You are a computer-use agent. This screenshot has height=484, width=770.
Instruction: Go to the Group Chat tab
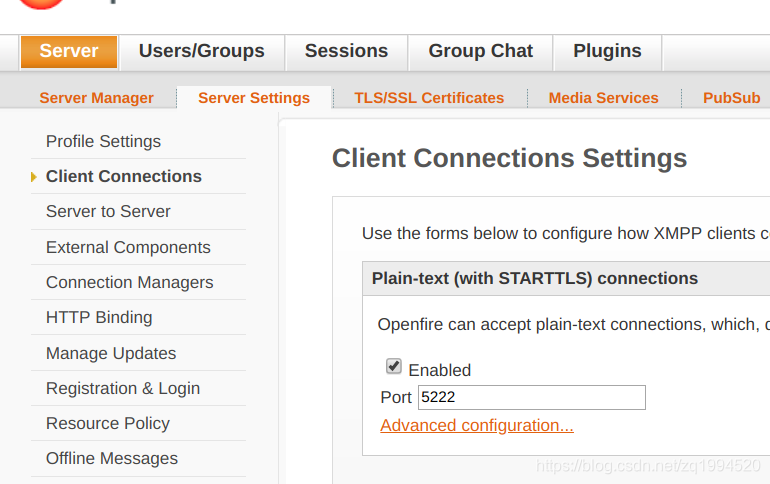click(480, 52)
